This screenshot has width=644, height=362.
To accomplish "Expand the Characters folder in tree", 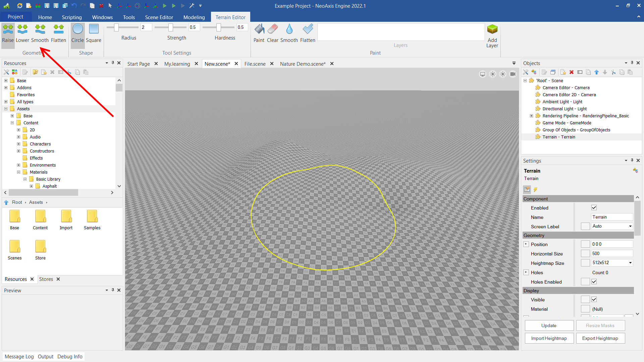I will 19,144.
